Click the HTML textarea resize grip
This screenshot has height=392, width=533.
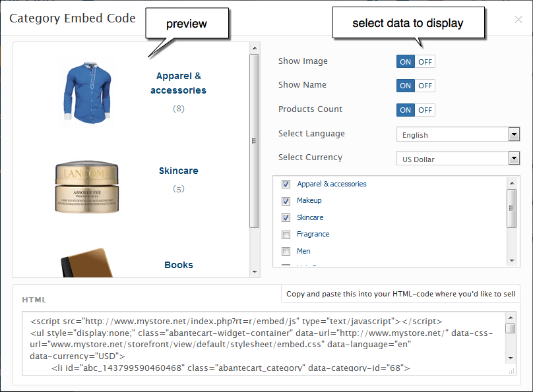coord(512,371)
